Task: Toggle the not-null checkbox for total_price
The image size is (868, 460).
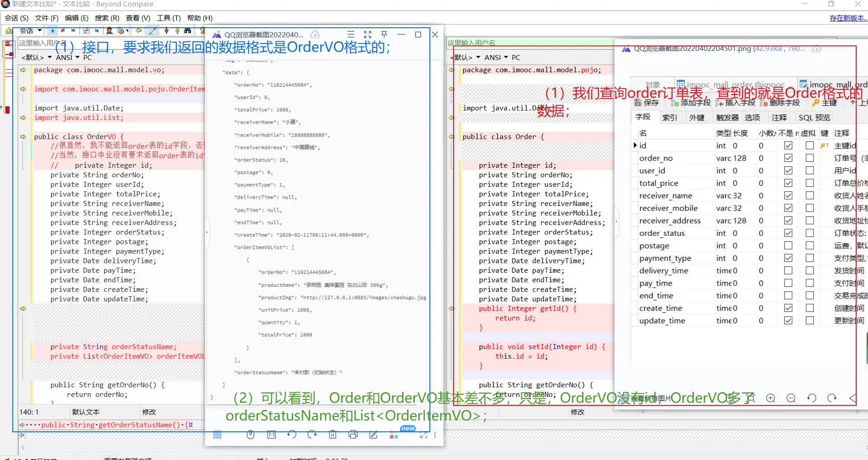Action: (x=788, y=183)
